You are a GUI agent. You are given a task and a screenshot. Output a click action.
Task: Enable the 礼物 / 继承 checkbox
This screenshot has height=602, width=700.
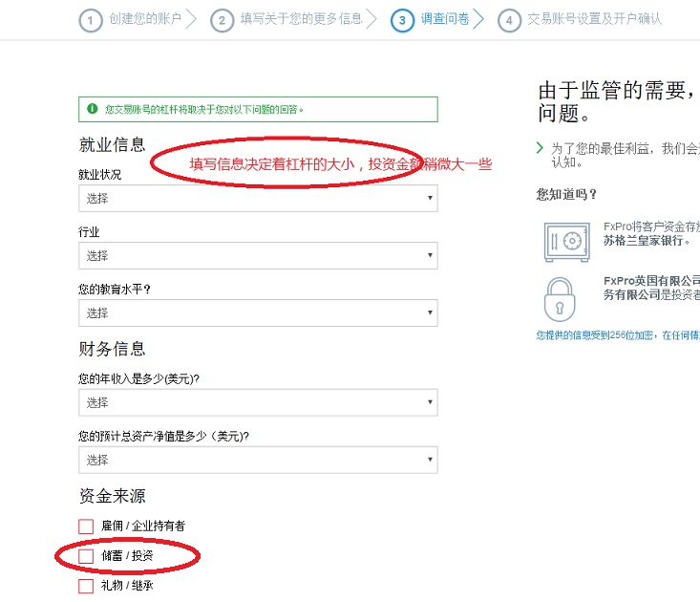pyautogui.click(x=86, y=586)
